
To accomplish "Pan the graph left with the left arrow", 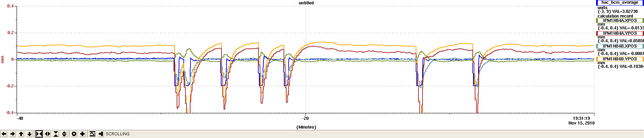I will tap(4, 134).
